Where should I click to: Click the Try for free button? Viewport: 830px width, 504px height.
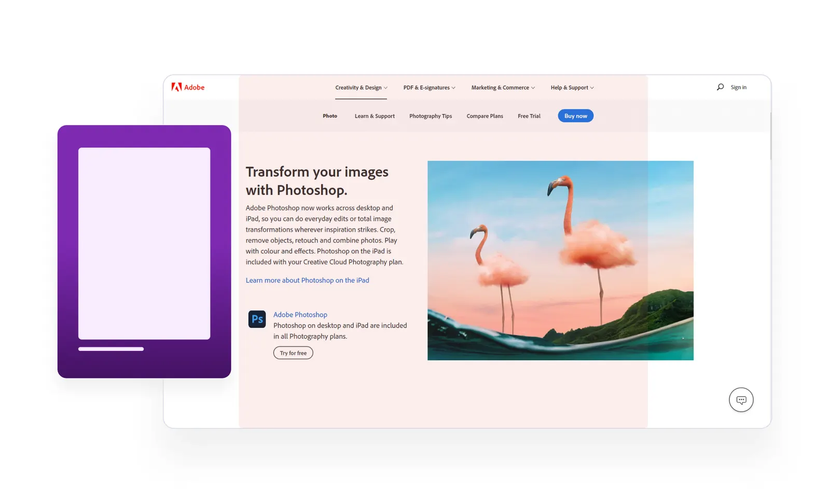point(293,353)
